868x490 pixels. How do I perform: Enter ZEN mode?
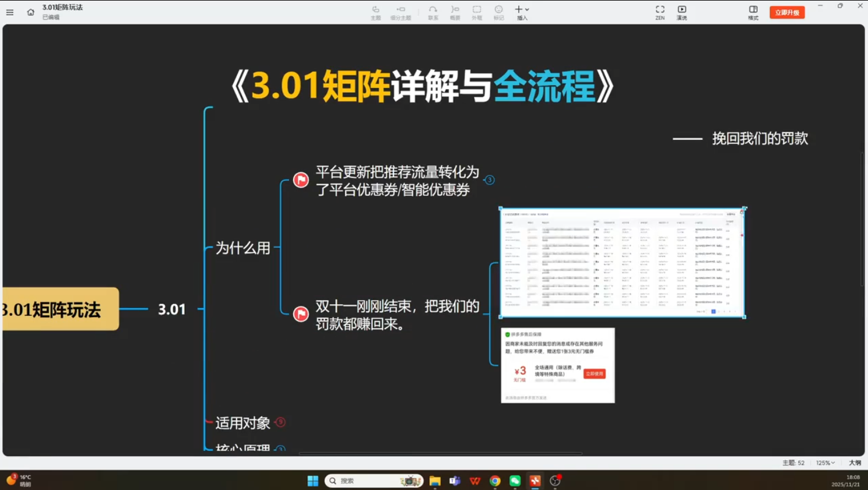coord(660,12)
